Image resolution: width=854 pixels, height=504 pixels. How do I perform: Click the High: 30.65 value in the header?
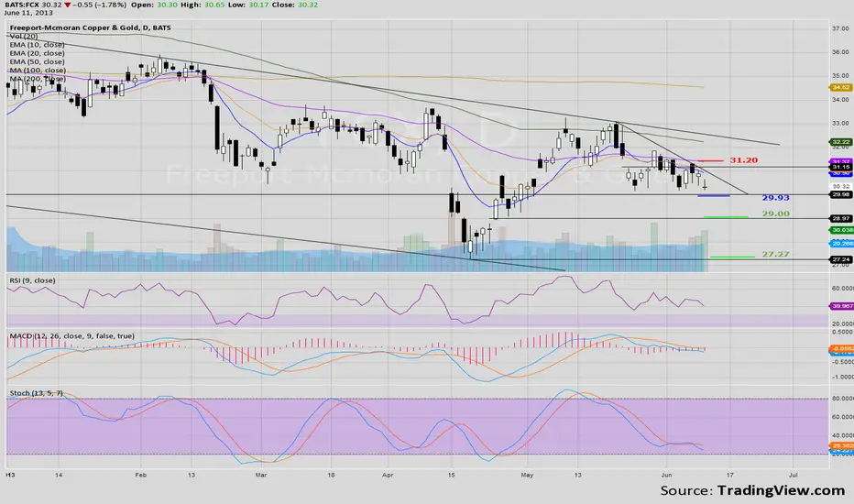[x=203, y=5]
